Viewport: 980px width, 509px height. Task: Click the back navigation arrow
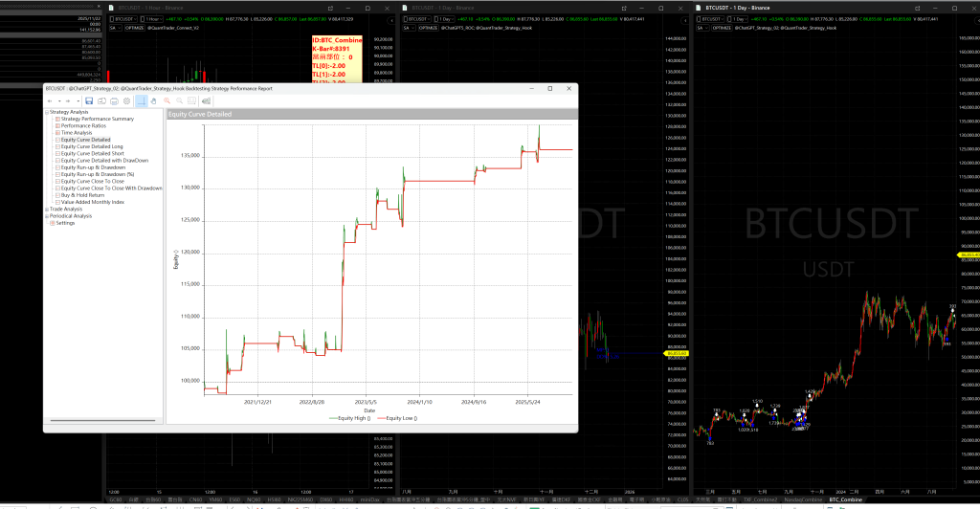pos(50,100)
